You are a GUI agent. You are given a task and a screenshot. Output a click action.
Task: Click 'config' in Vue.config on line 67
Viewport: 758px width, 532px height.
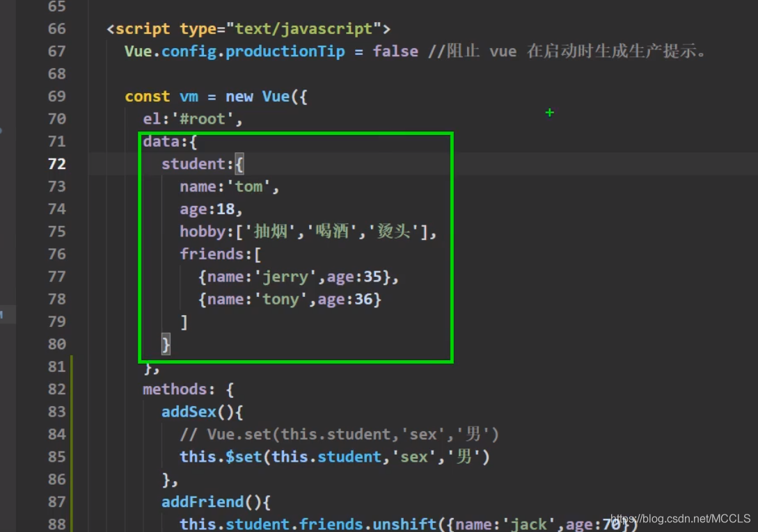tap(189, 51)
